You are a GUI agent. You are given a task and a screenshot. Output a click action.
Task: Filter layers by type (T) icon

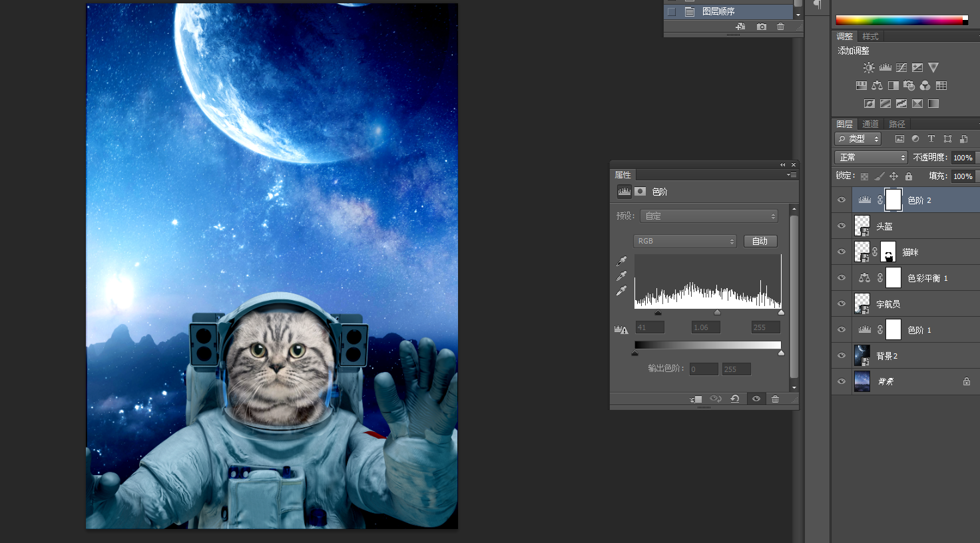click(x=931, y=139)
